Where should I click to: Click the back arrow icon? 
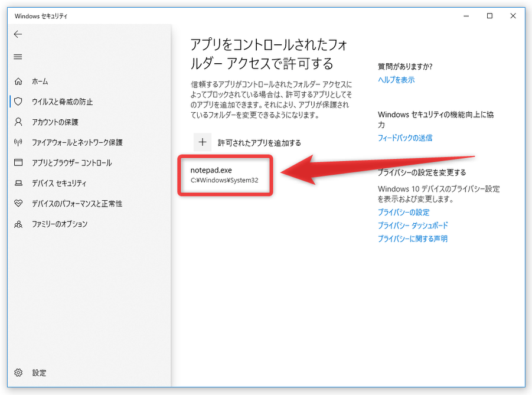(x=18, y=34)
